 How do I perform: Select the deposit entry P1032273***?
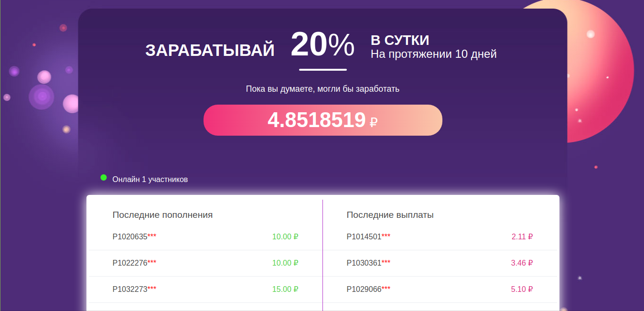[134, 289]
